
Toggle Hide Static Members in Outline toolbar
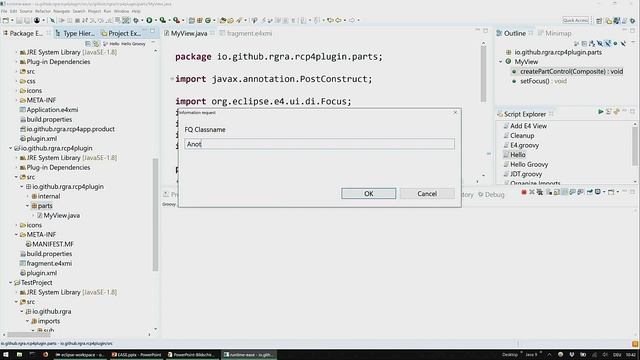click(607, 43)
